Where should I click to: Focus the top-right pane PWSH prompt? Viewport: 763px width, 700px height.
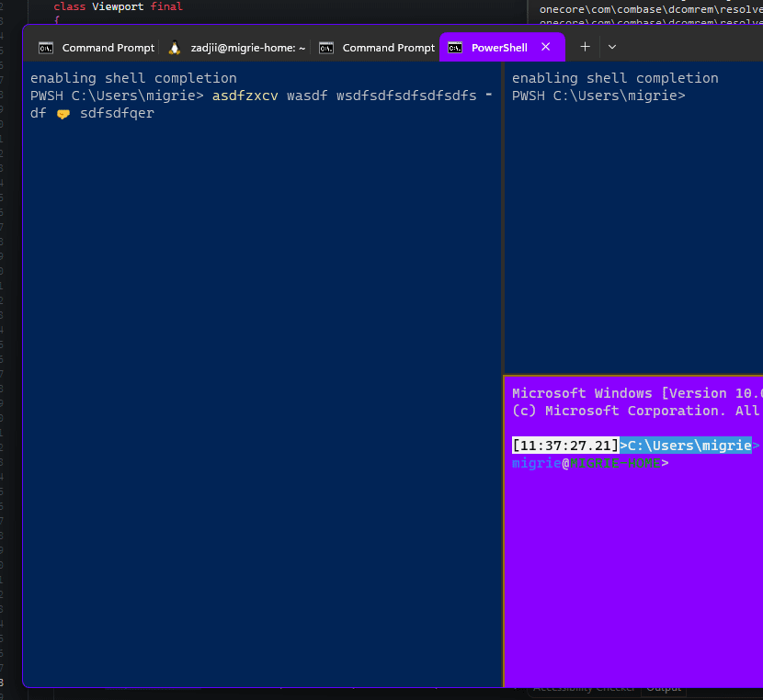click(x=598, y=96)
